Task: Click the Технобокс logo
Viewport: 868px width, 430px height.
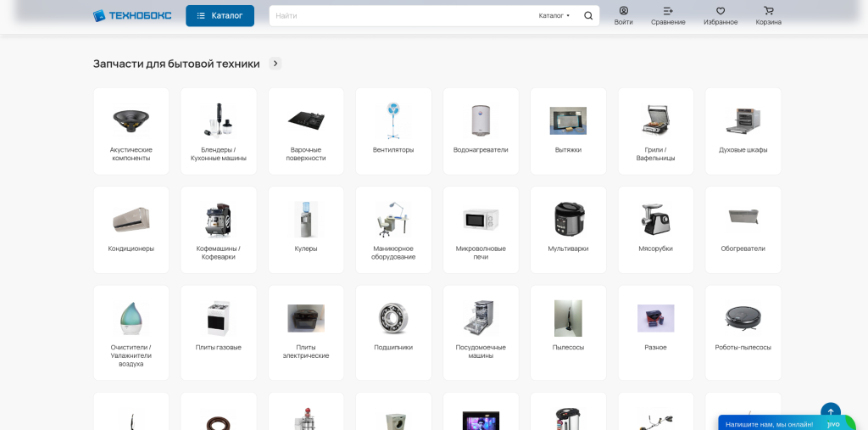Action: [x=132, y=15]
